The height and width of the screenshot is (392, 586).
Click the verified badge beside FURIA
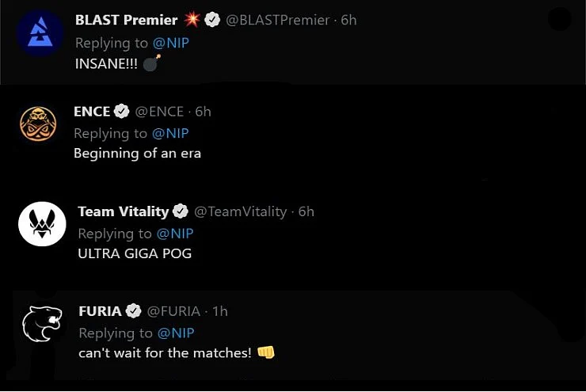pyautogui.click(x=133, y=310)
